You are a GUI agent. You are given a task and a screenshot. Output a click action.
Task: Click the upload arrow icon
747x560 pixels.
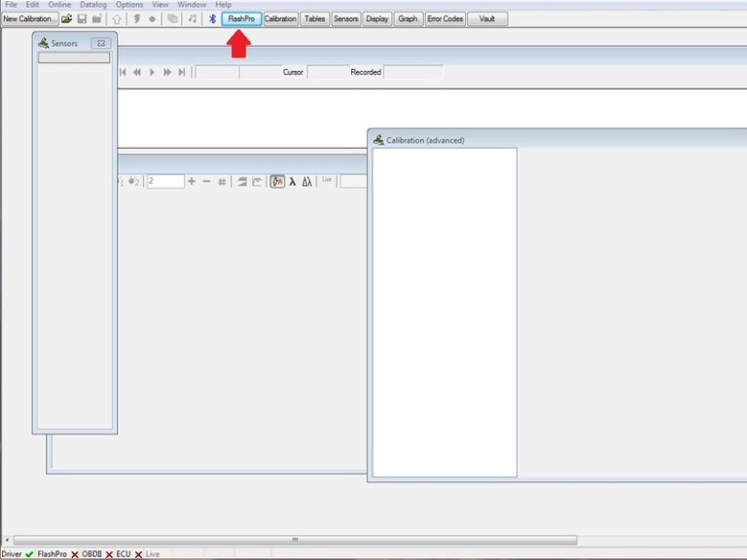(x=117, y=19)
